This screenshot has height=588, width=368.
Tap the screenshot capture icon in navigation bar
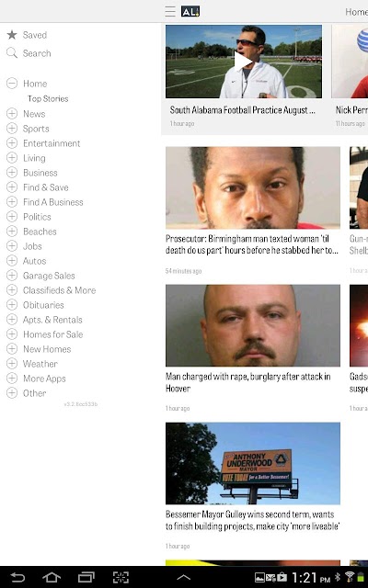[121, 577]
